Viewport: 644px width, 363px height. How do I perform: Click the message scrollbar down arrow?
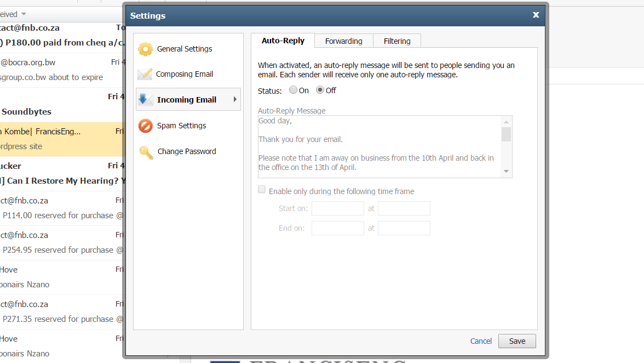click(506, 172)
